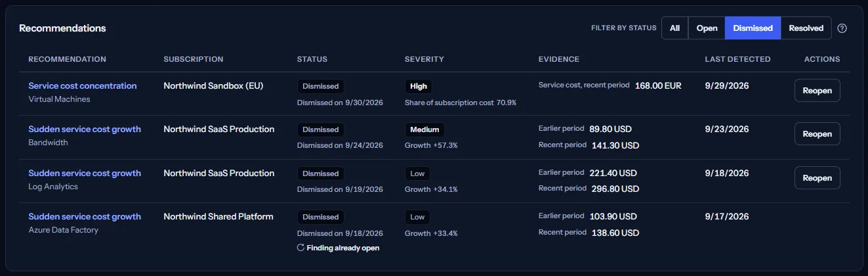The image size is (868, 276).
Task: Reopen the Log Analytics cost growth finding
Action: (x=817, y=178)
